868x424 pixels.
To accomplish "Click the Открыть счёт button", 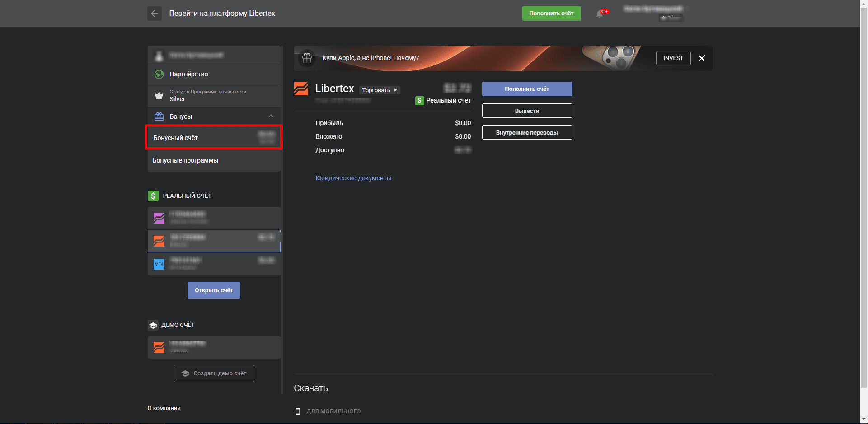I will (x=214, y=290).
